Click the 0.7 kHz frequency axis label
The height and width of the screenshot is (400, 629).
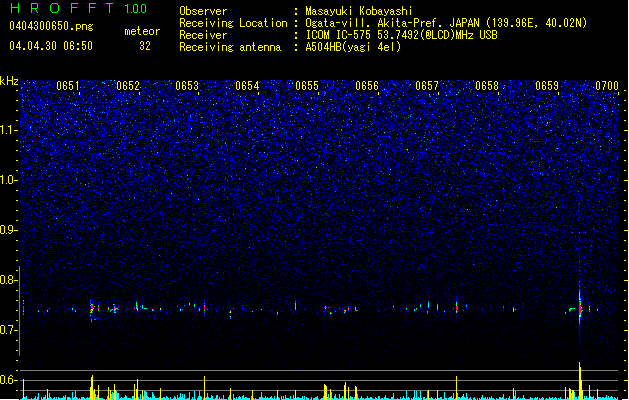tap(9, 330)
